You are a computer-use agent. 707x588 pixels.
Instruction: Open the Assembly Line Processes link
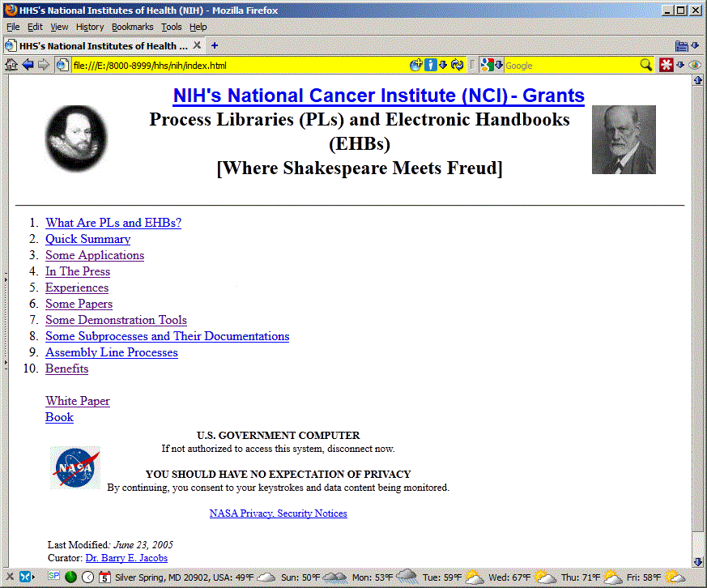(112, 352)
